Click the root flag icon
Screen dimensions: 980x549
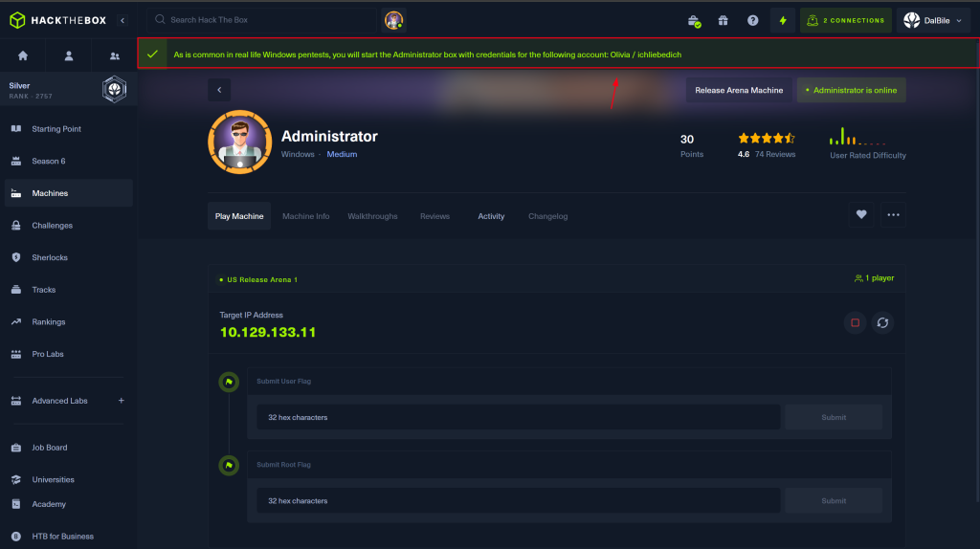pyautogui.click(x=229, y=465)
